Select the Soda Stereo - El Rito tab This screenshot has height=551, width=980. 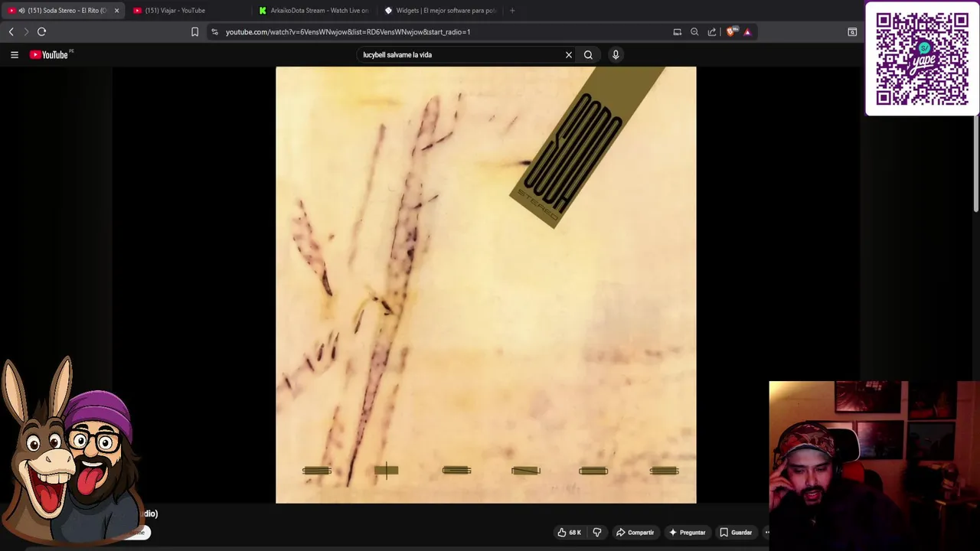click(61, 11)
